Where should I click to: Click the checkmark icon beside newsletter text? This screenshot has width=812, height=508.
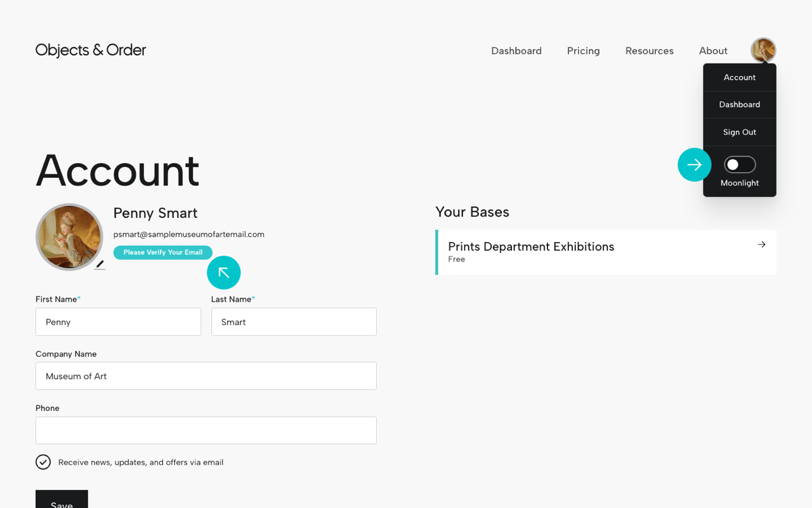pyautogui.click(x=43, y=462)
